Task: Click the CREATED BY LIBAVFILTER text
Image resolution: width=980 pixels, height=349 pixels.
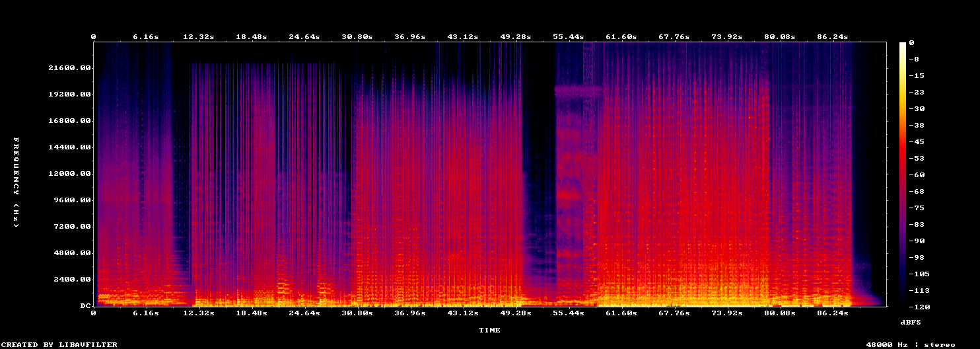Action: [59, 344]
